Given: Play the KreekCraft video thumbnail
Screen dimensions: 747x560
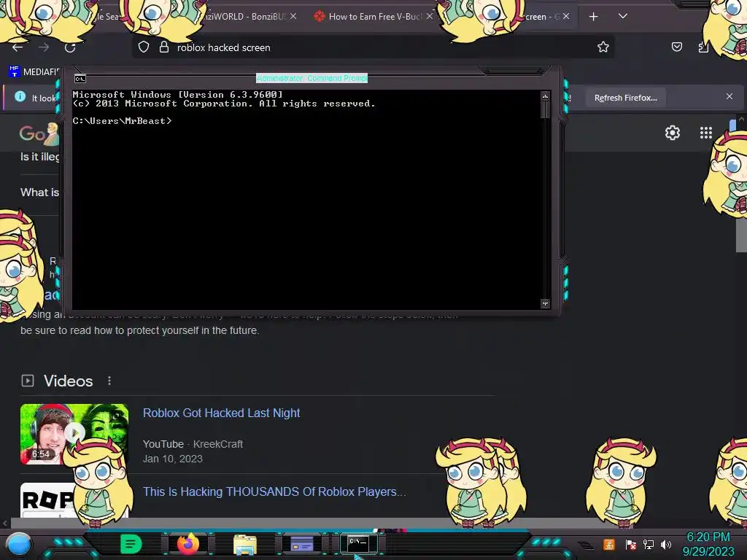Looking at the screenshot, I should click(x=74, y=433).
